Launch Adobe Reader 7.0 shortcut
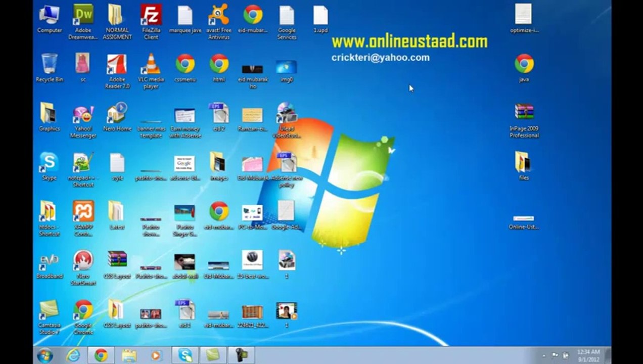This screenshot has height=364, width=643. point(117,71)
